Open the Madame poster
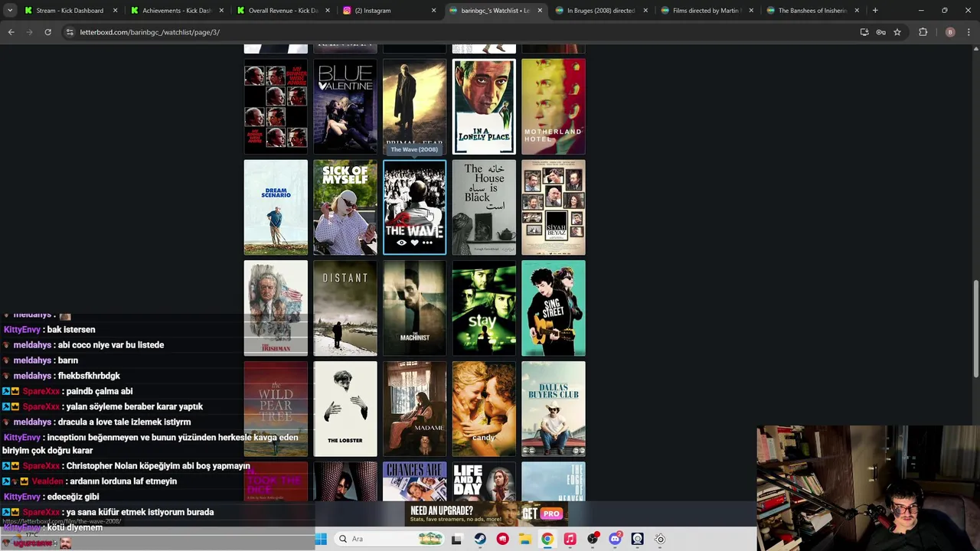 click(414, 409)
